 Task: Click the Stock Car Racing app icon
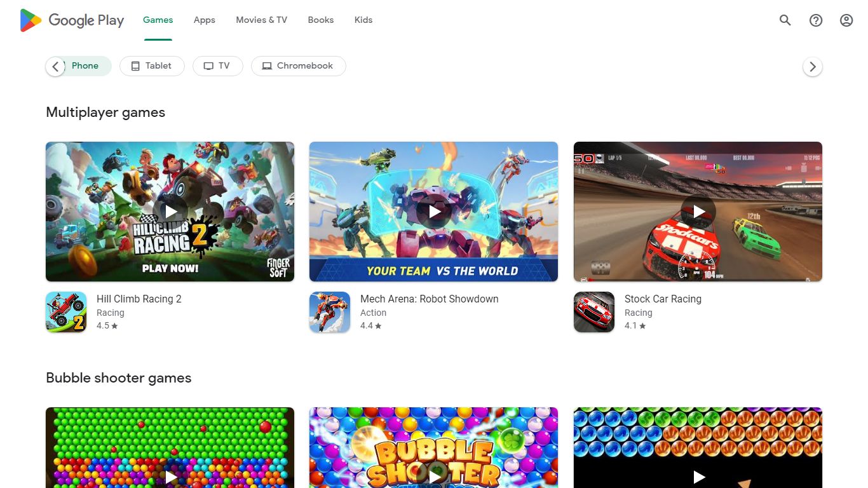594,312
